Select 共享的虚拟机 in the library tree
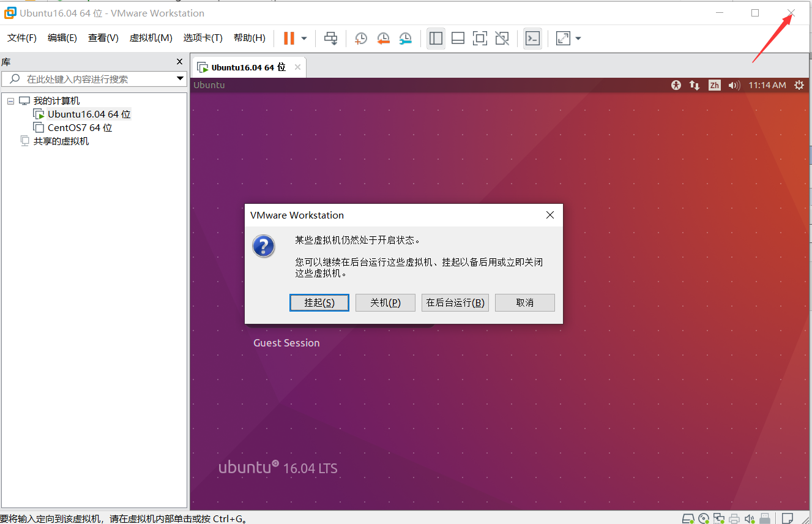 coord(61,141)
